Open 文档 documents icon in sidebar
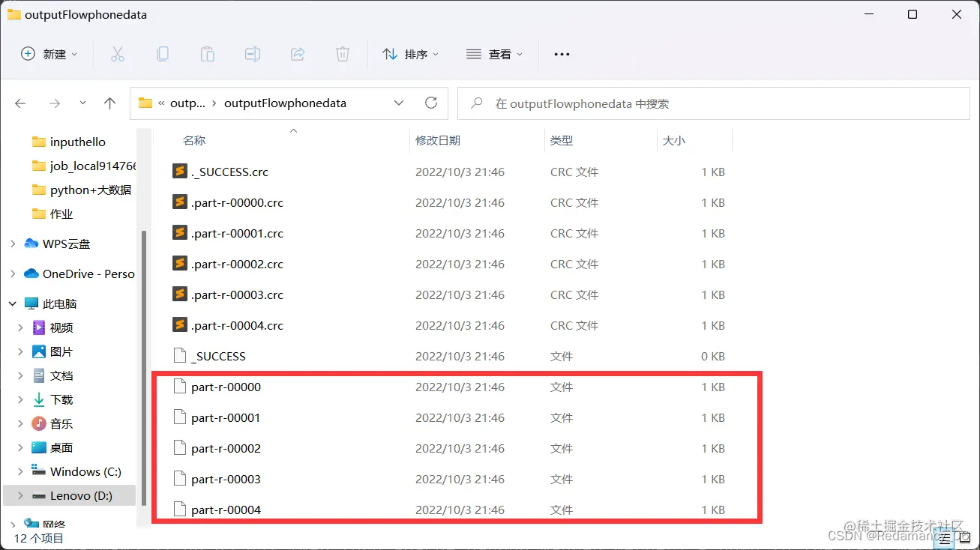Screen dimensions: 980x550 click(x=39, y=375)
